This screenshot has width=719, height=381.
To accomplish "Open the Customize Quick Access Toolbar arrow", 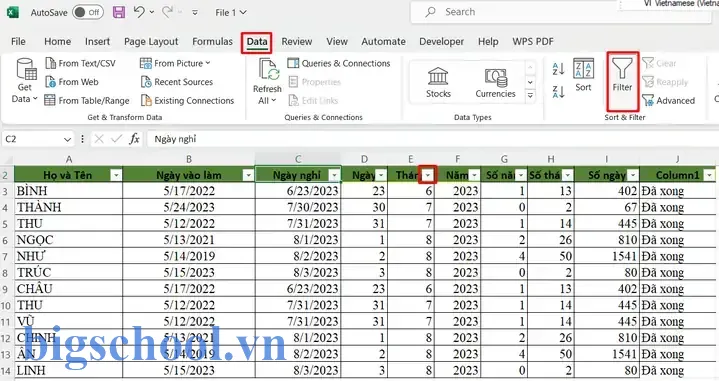I will (x=195, y=13).
